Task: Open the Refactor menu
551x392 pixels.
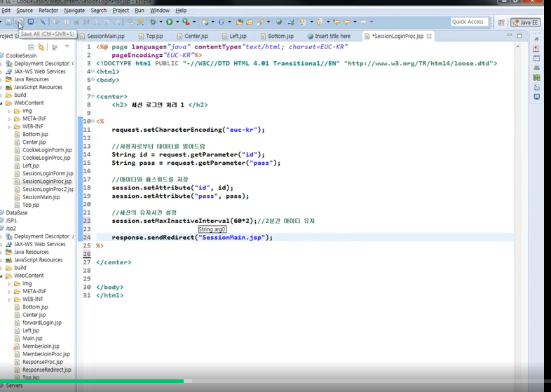Action: 48,11
